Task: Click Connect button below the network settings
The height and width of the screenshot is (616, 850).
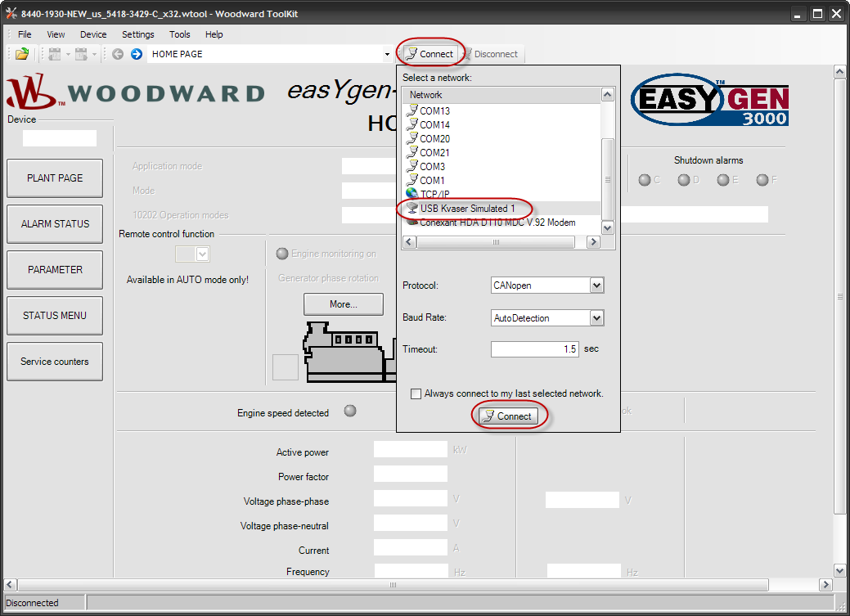Action: tap(509, 416)
